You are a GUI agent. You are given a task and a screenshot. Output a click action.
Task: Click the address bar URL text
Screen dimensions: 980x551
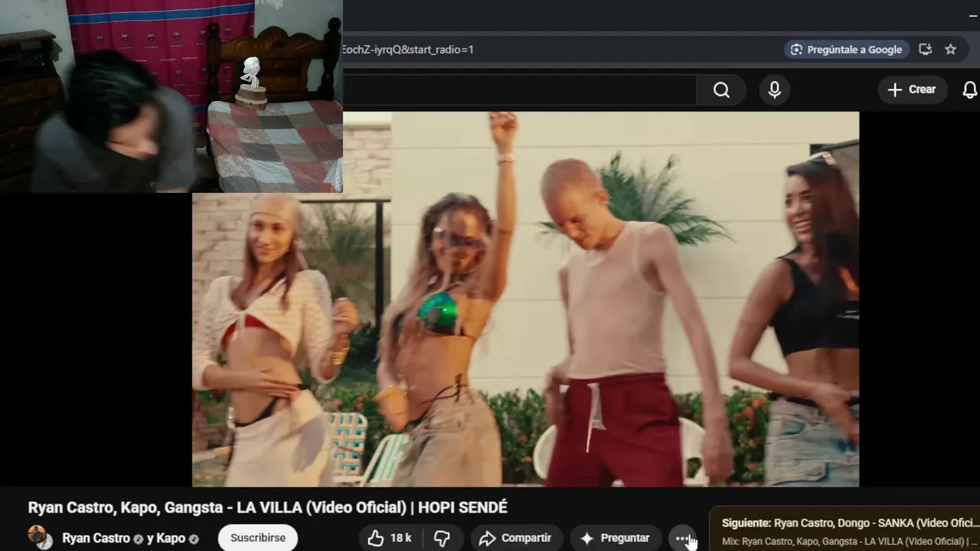[x=408, y=50]
